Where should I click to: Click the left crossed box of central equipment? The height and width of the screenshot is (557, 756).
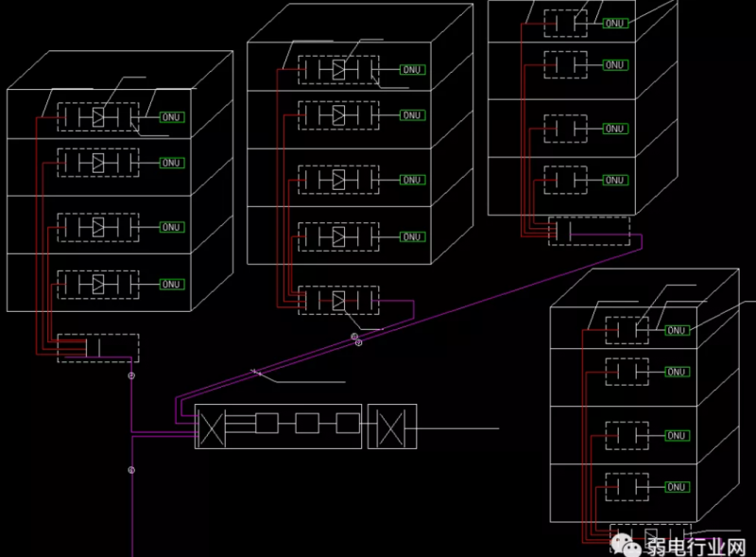[x=211, y=427]
